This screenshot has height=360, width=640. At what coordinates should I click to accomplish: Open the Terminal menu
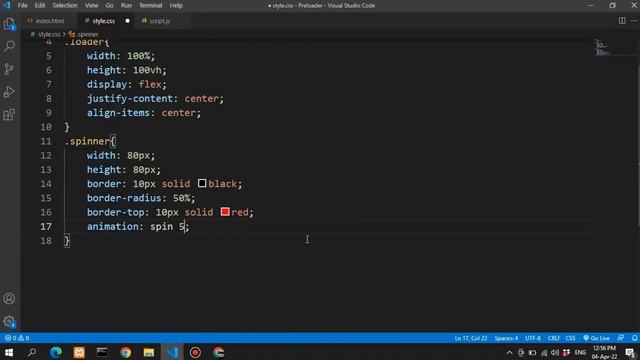151,6
